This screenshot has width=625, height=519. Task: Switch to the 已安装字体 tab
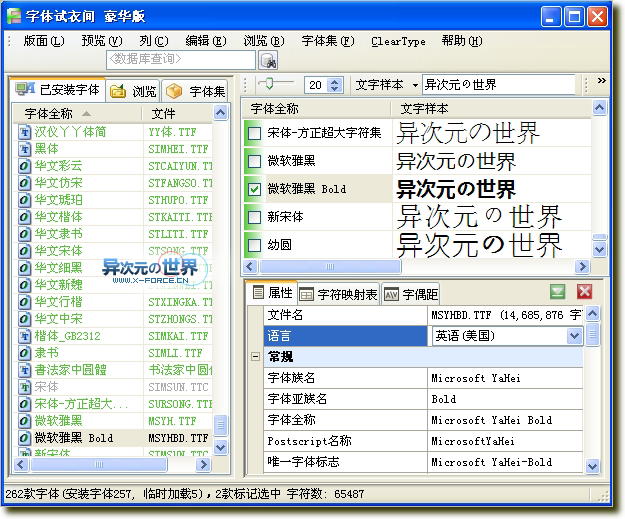[57, 89]
